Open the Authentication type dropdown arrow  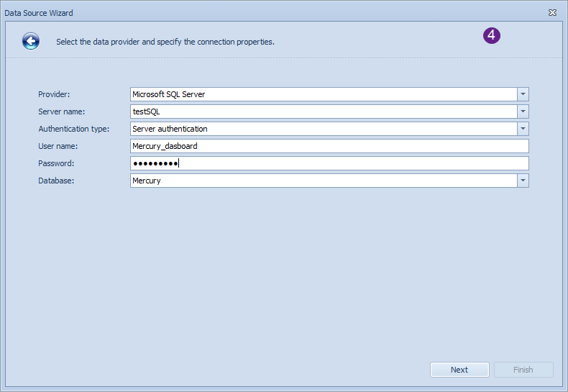(523, 129)
